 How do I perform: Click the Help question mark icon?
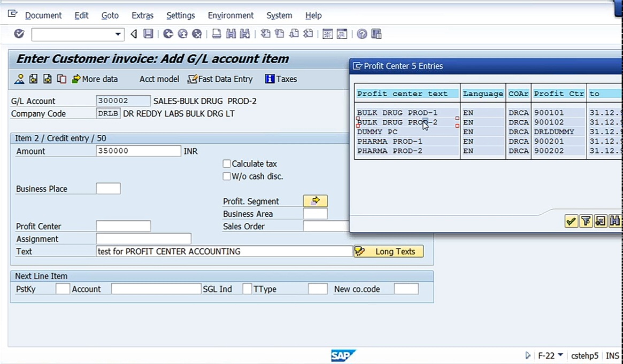pos(362,34)
